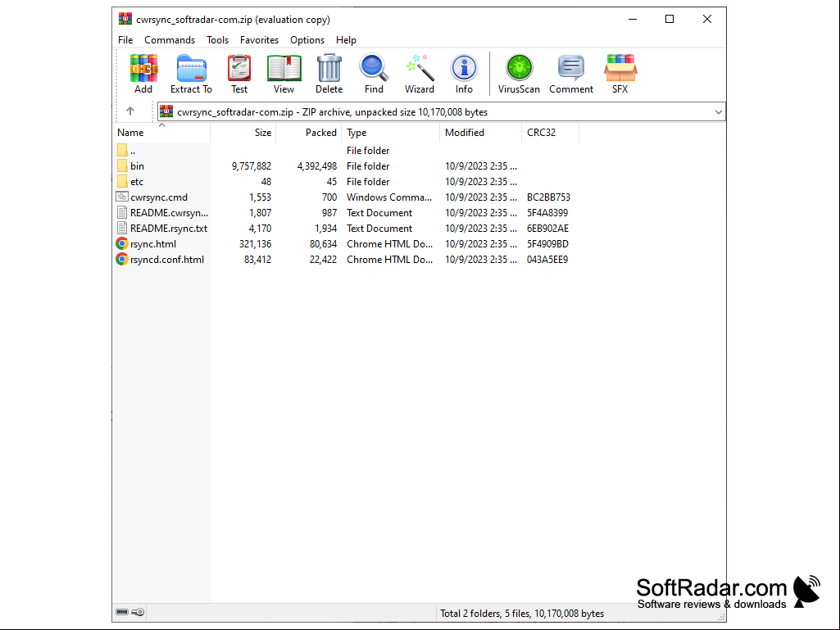840x630 pixels.
Task: Open the Favorites menu
Action: (x=259, y=40)
